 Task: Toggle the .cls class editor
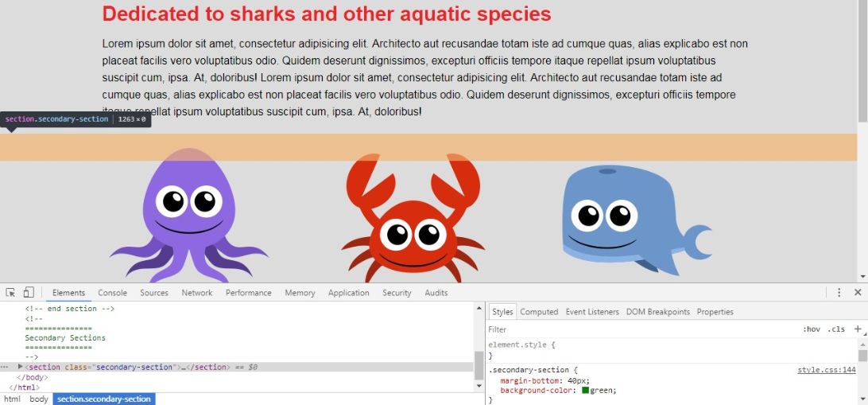pyautogui.click(x=835, y=329)
